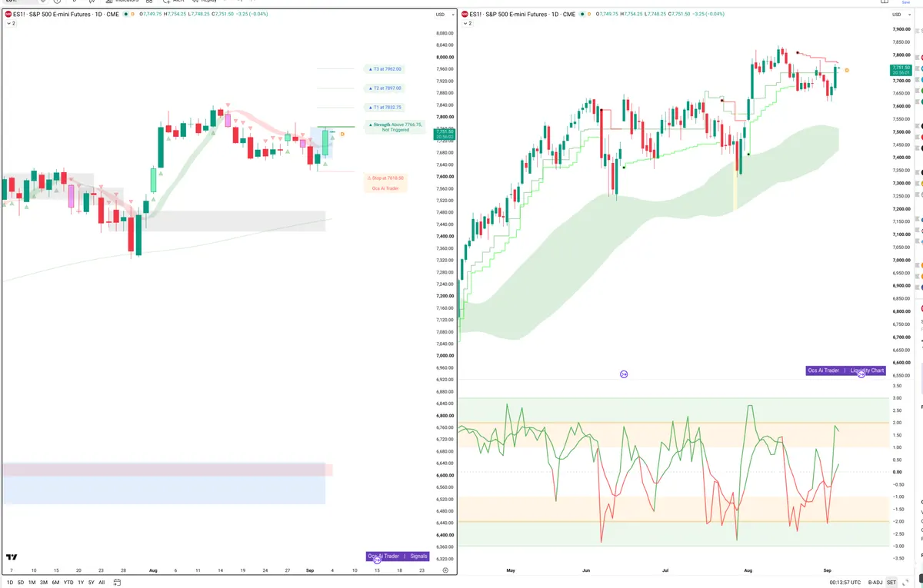This screenshot has width=923, height=588.
Task: Click the market status dot in the left chart header
Action: pos(126,14)
